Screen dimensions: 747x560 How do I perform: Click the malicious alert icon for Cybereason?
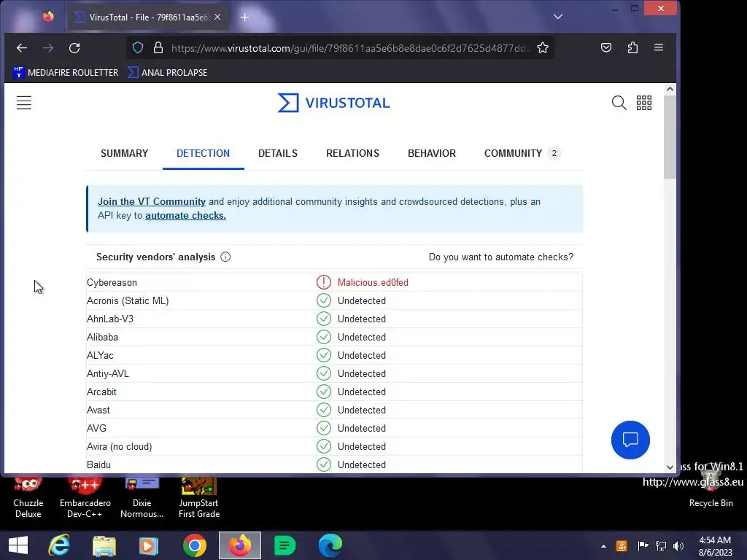tap(323, 282)
